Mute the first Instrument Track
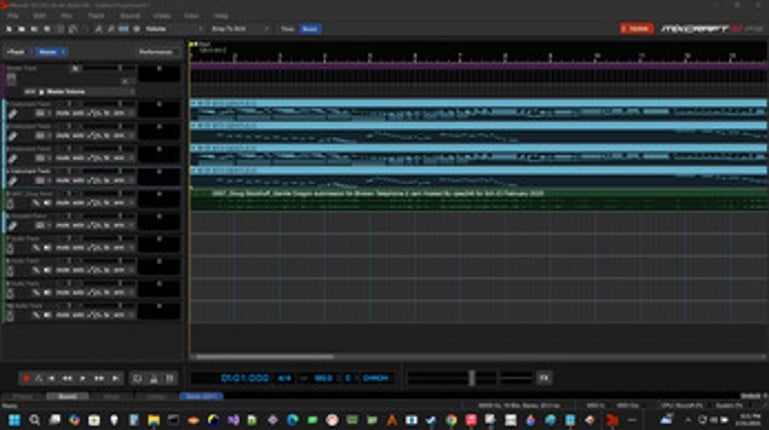The width and height of the screenshot is (769, 430). coord(62,113)
